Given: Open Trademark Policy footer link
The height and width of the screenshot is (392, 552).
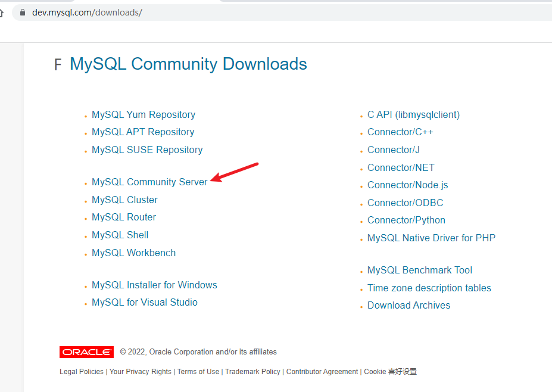Looking at the screenshot, I should (252, 372).
